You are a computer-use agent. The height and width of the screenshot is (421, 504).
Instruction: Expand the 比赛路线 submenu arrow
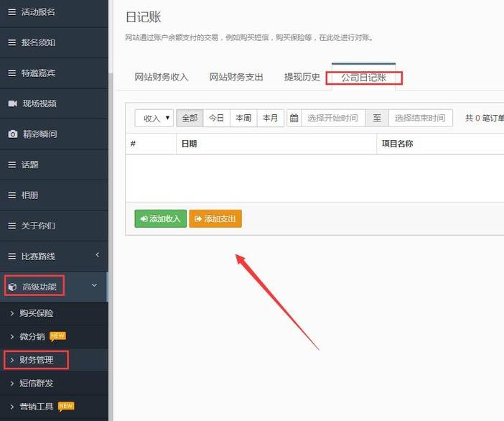click(97, 255)
